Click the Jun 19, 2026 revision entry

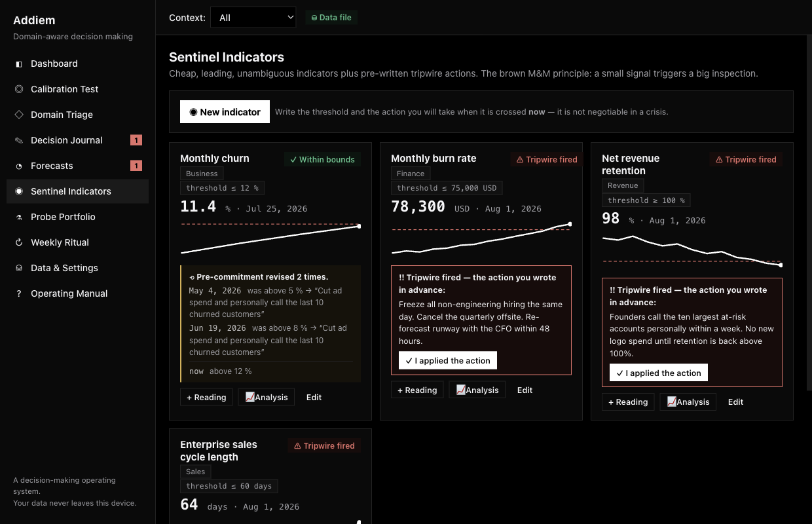(x=270, y=340)
